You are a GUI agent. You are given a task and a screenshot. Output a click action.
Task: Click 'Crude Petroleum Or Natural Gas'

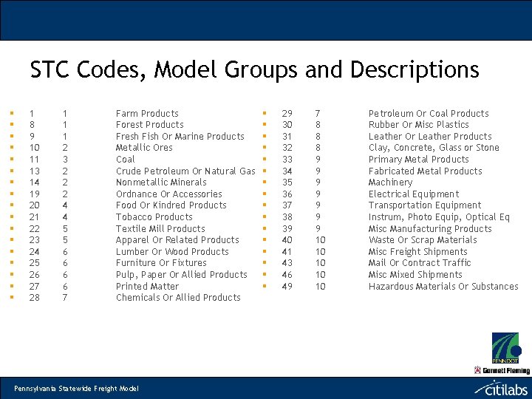point(185,171)
